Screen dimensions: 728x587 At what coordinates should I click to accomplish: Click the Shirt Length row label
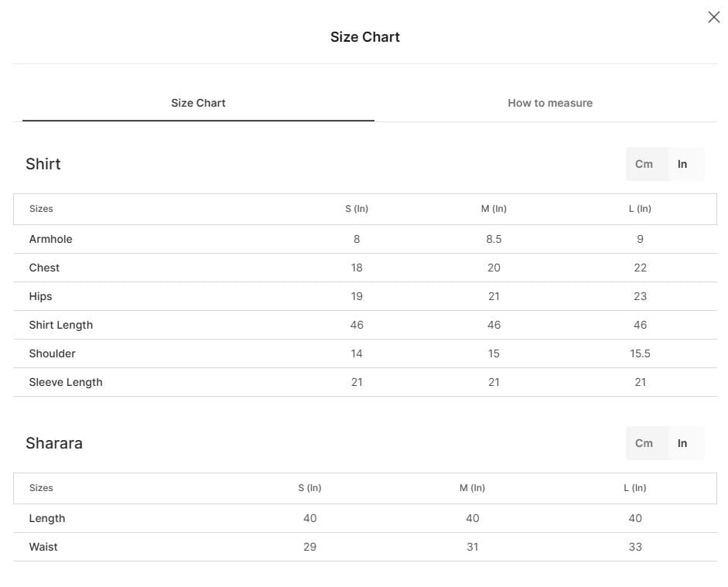point(61,325)
